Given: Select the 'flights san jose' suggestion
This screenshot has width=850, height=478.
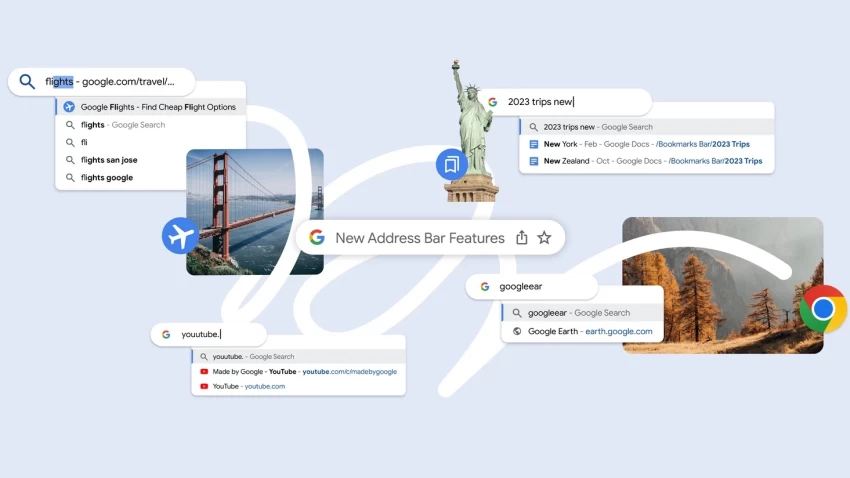Looking at the screenshot, I should pos(120,160).
